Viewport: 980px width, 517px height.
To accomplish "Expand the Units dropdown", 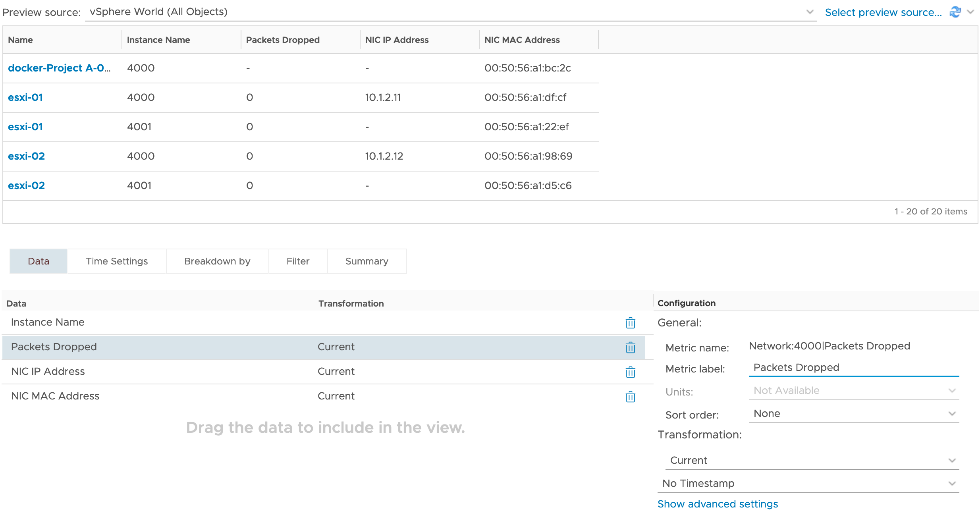I will (854, 391).
